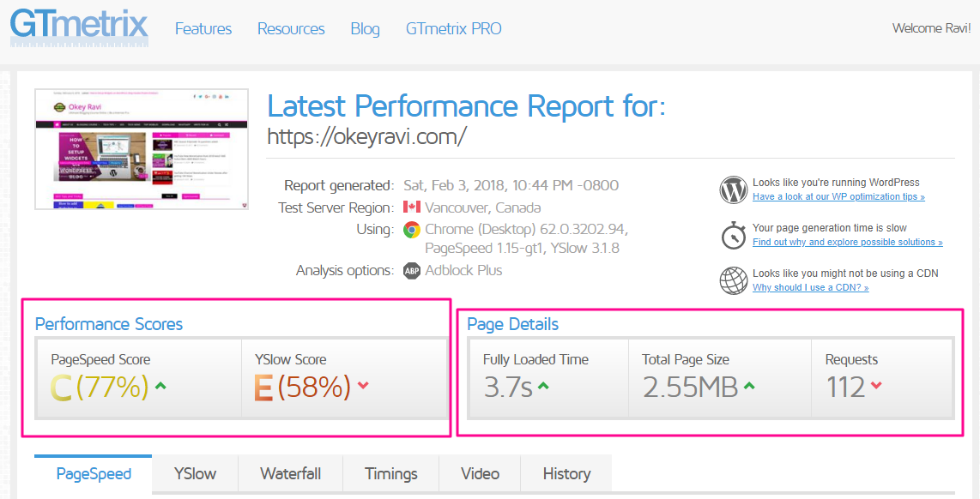980x499 pixels.
Task: Click the Chrome (Desktop) 62.0.3202.94 text
Action: (527, 229)
